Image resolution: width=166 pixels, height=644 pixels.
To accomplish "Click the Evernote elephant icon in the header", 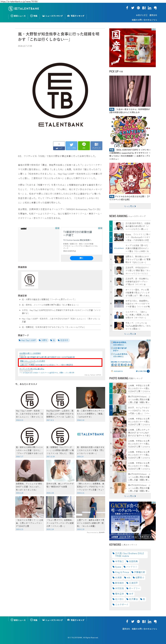I will (x=155, y=8).
